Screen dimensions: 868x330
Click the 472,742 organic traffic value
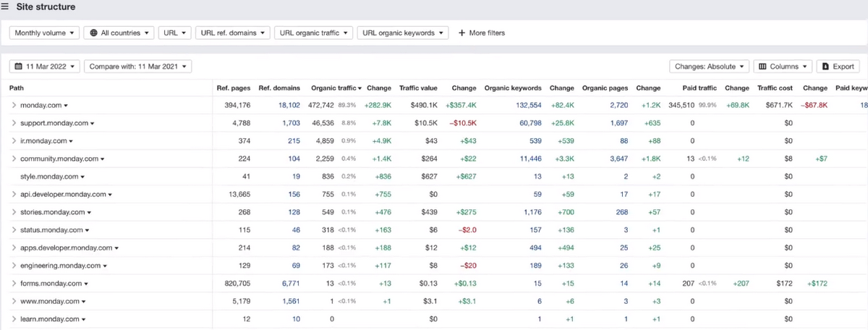point(322,106)
